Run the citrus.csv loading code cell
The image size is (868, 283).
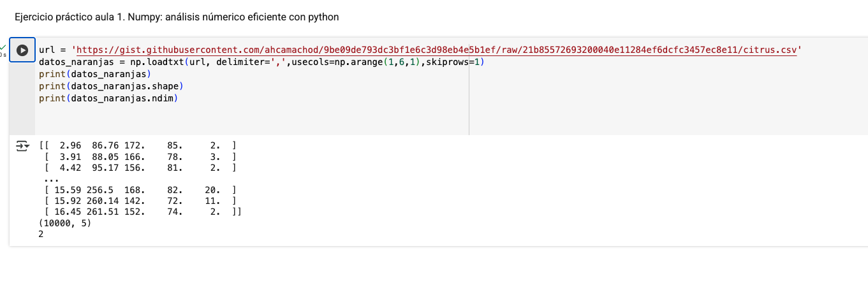pyautogui.click(x=22, y=50)
